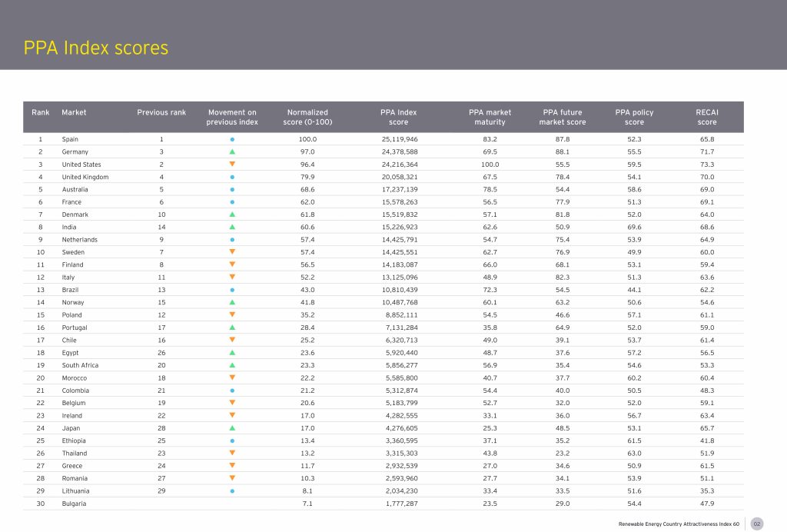The width and height of the screenshot is (787, 532).
Task: Select the blue dot indicator for France
Action: point(232,202)
